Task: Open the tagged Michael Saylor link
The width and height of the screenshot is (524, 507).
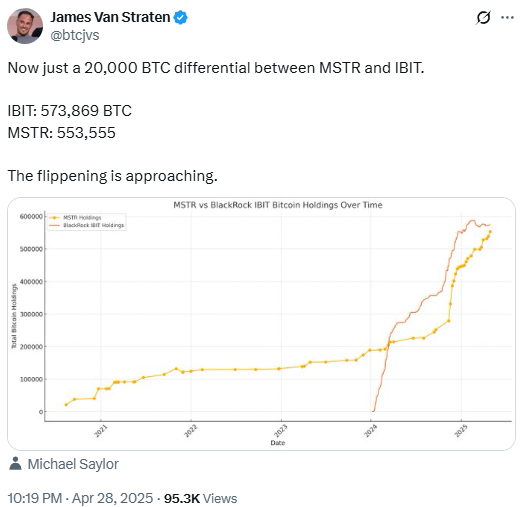Action: (73, 464)
